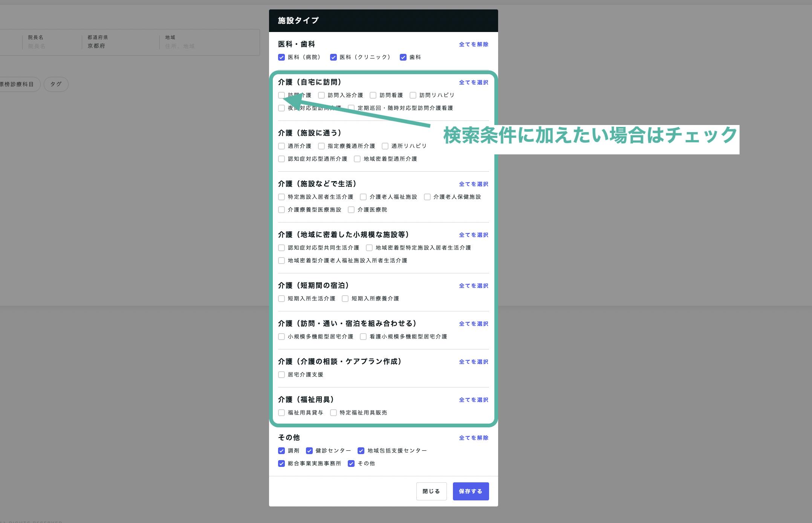Image resolution: width=812 pixels, height=523 pixels.
Task: Click the 保存する button
Action: click(471, 491)
